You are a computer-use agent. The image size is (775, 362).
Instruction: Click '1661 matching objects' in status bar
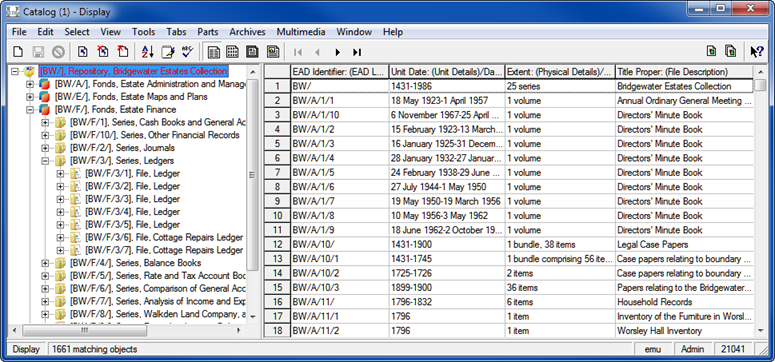94,349
